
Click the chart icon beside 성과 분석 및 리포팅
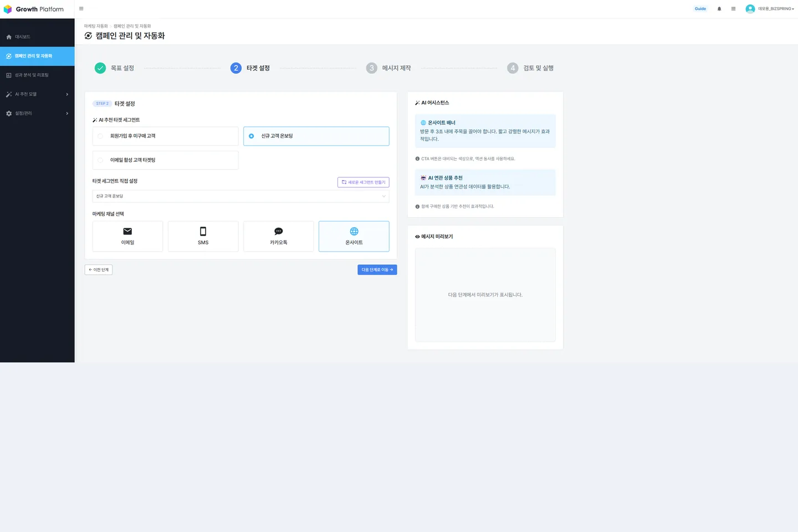coord(9,75)
